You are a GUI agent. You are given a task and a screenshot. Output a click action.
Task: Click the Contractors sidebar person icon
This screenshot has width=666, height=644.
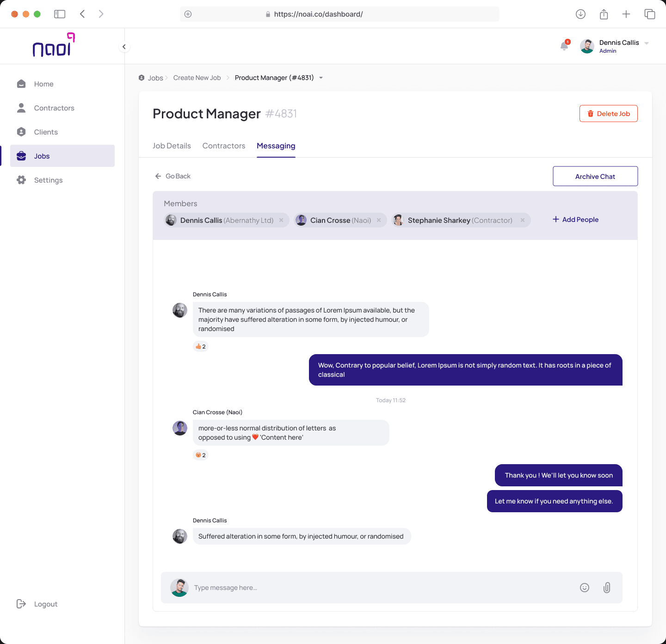(x=21, y=108)
